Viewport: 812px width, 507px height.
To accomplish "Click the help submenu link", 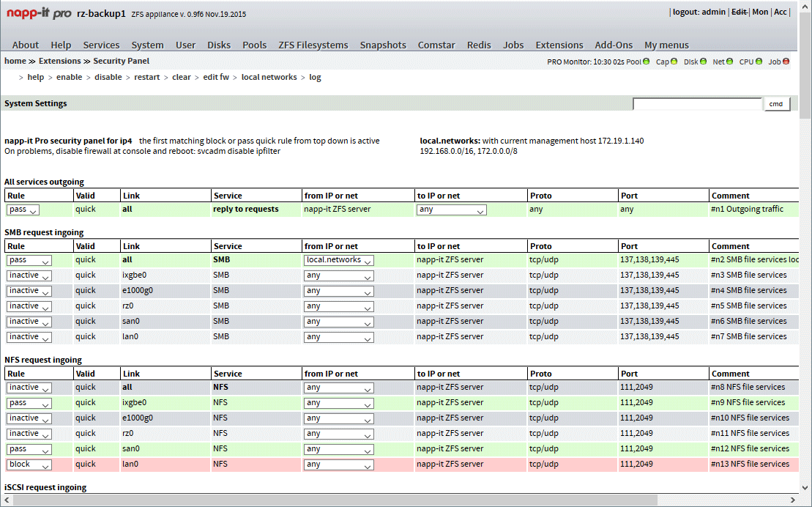I will pos(36,77).
